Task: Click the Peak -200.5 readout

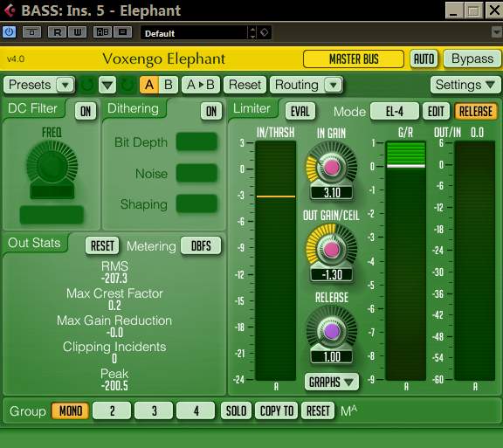Action: click(114, 386)
